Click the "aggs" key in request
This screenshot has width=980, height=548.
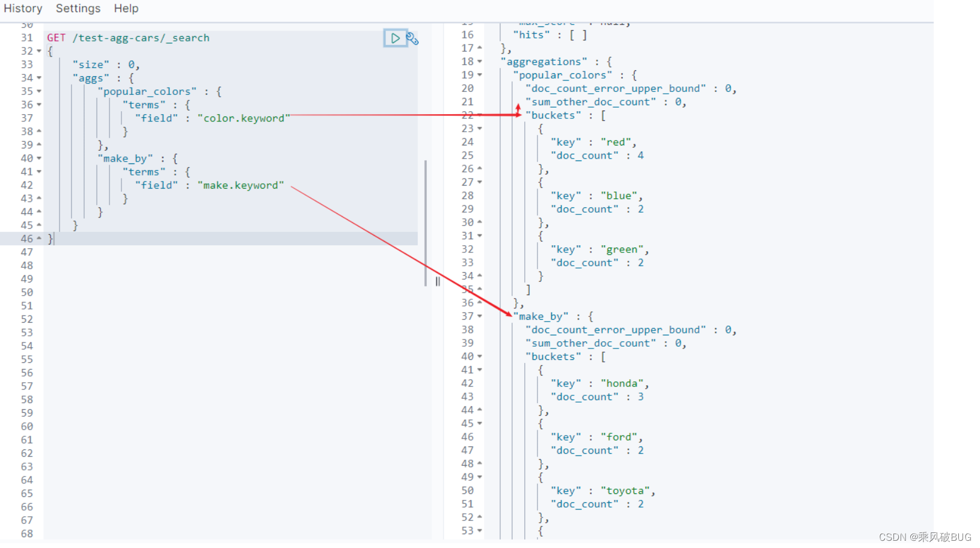91,78
